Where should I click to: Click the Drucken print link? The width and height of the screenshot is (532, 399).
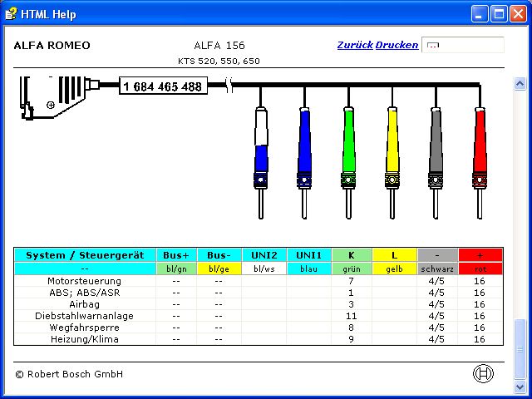coord(397,45)
